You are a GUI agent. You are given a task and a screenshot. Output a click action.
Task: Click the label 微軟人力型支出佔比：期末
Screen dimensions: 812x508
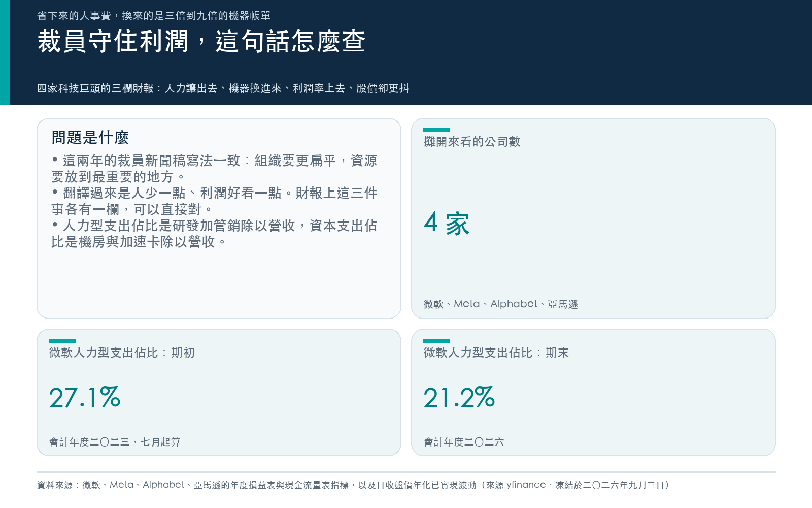[496, 353]
